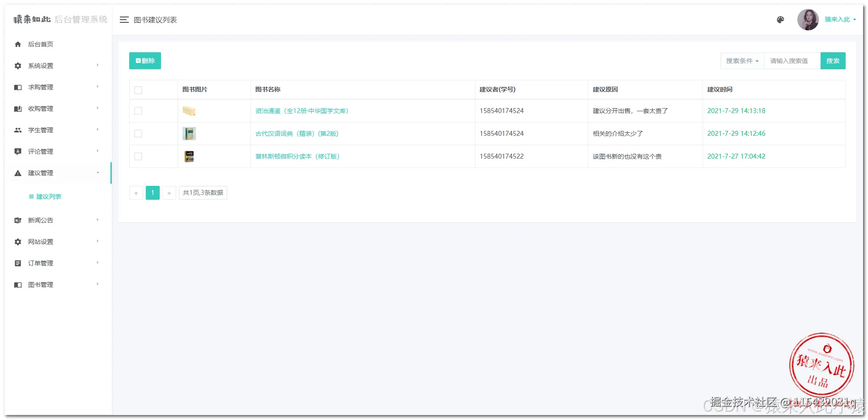
Task: Click the 资治通鉴 book cover thumbnail
Action: point(189,111)
